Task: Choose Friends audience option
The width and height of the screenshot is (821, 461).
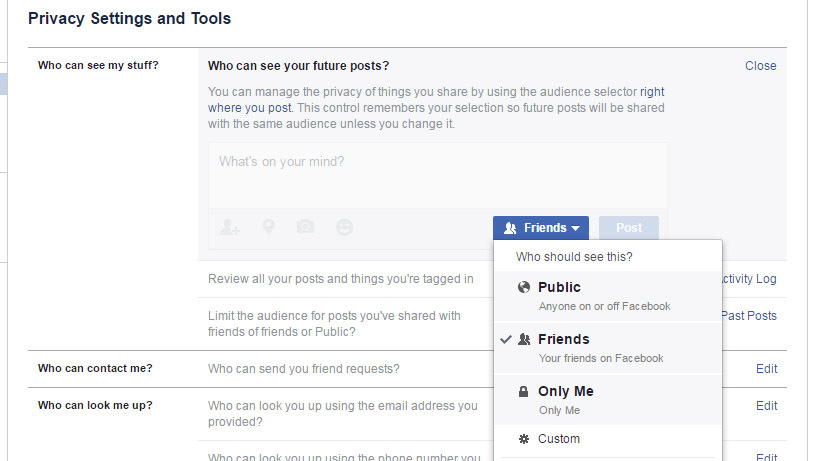Action: [608, 348]
